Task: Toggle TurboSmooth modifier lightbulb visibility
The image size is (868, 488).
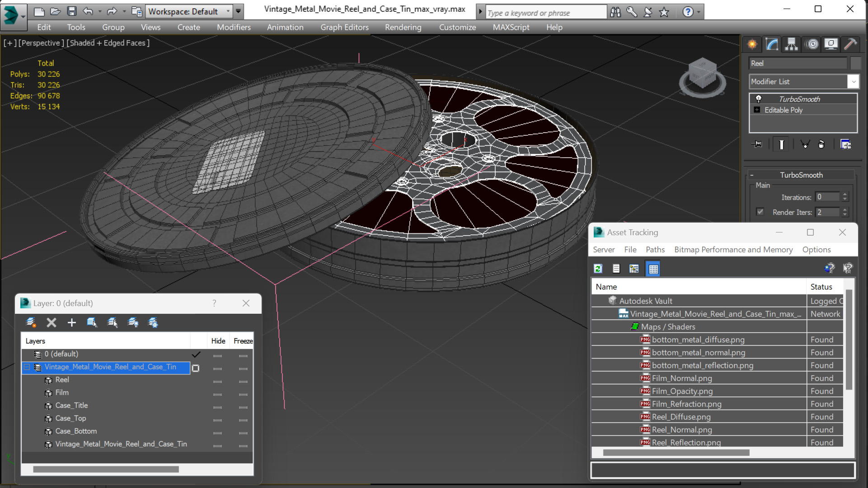Action: pos(758,99)
